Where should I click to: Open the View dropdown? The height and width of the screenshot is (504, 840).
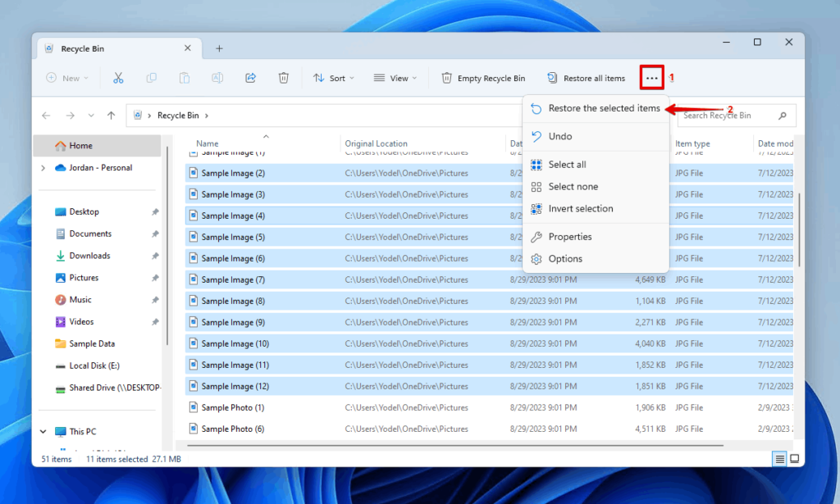(x=396, y=77)
